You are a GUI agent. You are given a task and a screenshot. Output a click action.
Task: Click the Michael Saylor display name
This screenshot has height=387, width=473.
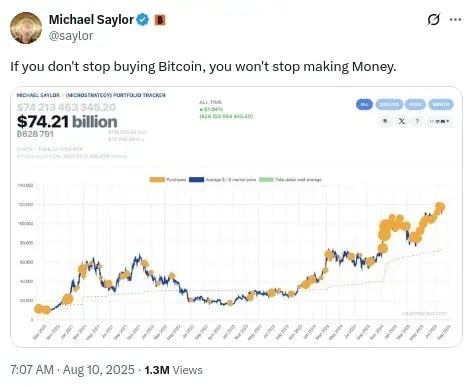(x=91, y=20)
